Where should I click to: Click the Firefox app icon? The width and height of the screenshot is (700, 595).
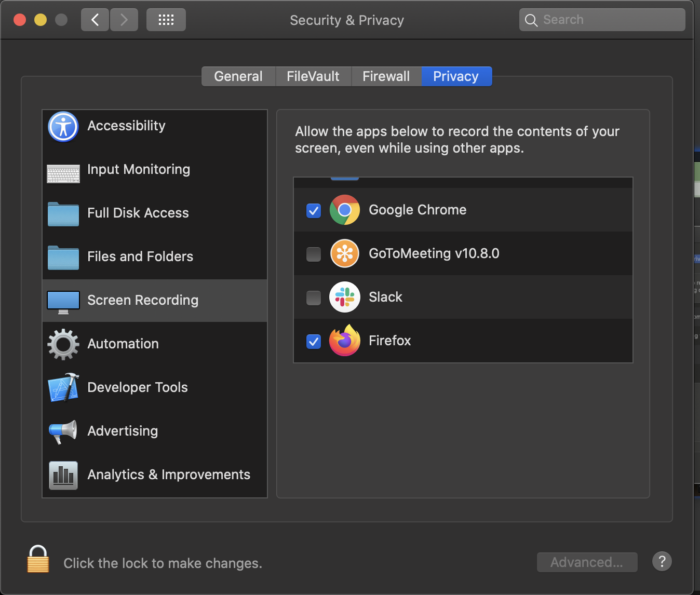click(x=344, y=341)
